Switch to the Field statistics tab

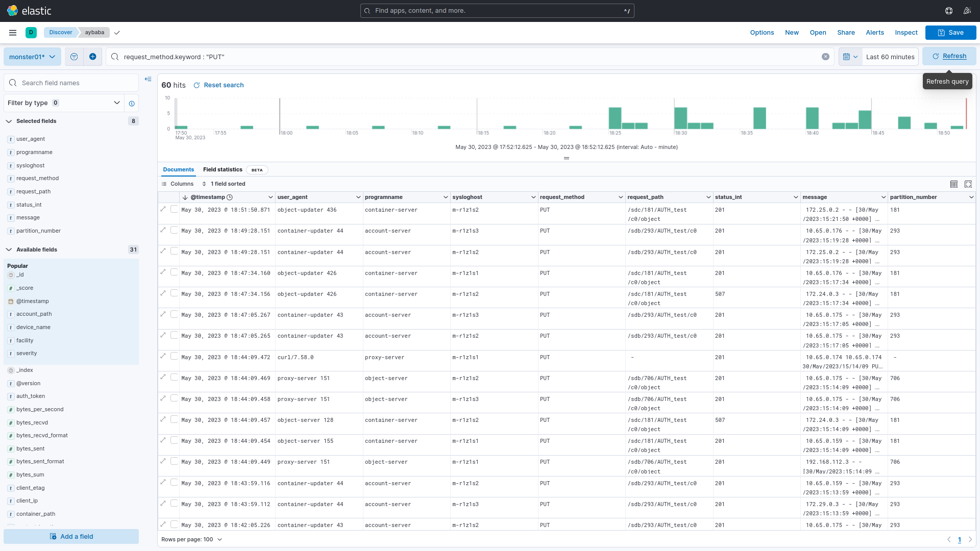[223, 170]
